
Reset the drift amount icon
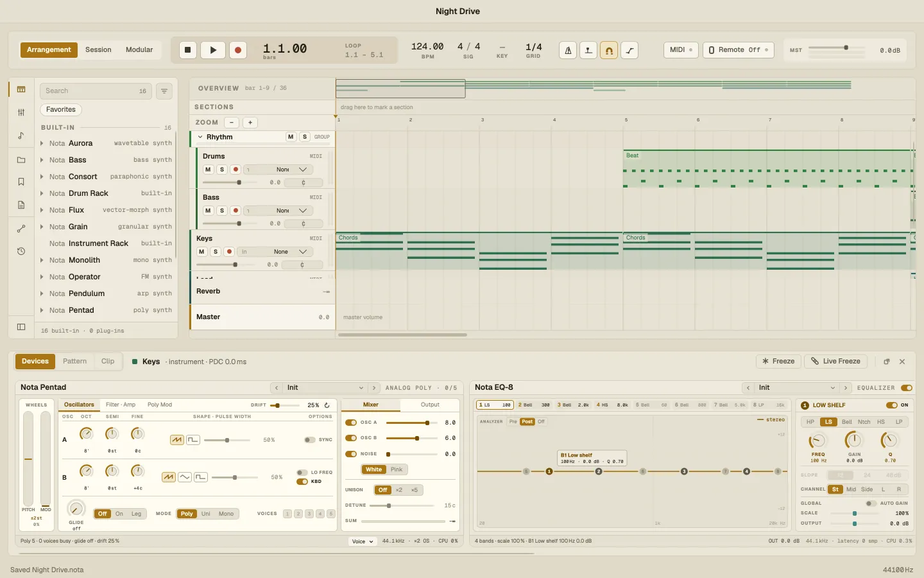pyautogui.click(x=327, y=405)
